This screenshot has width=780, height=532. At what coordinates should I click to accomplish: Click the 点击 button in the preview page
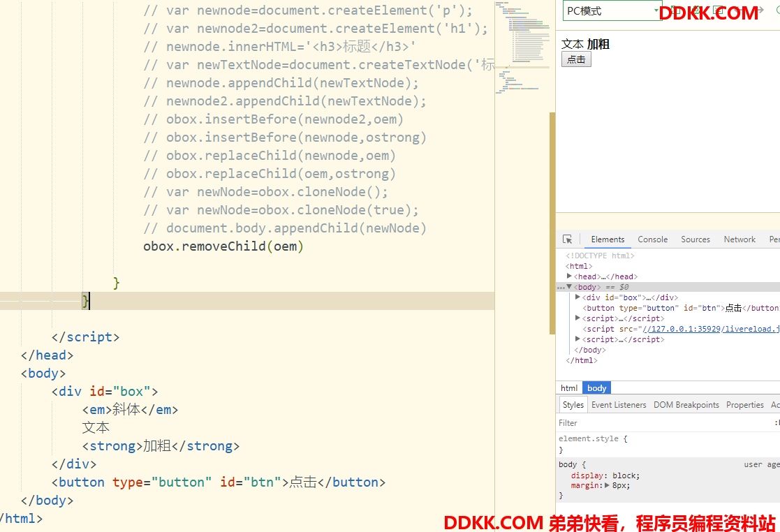(x=576, y=59)
